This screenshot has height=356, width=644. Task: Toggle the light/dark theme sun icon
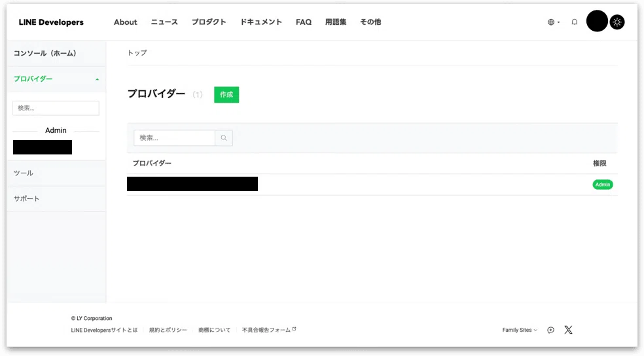point(617,22)
